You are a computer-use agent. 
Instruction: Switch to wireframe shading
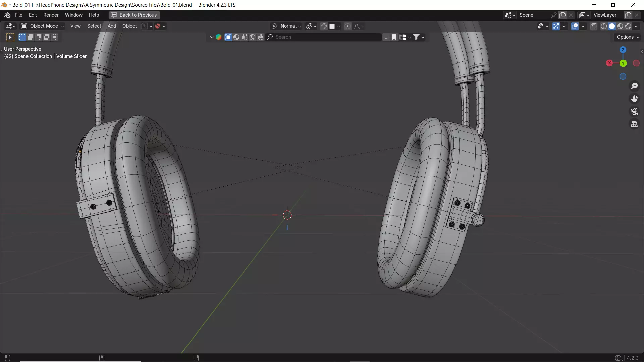pos(604,26)
